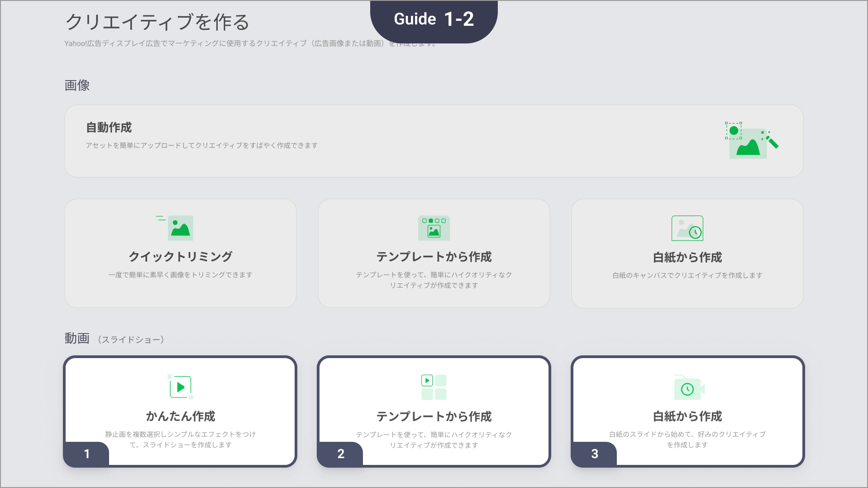Image resolution: width=868 pixels, height=488 pixels.
Task: Click the number 3 badge on video blank card
Action: pyautogui.click(x=595, y=454)
